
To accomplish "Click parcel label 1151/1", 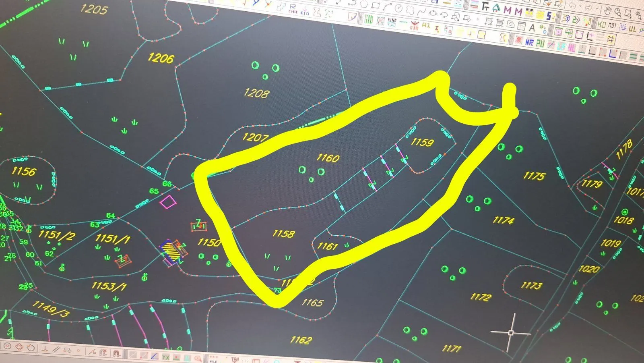I will click(113, 239).
